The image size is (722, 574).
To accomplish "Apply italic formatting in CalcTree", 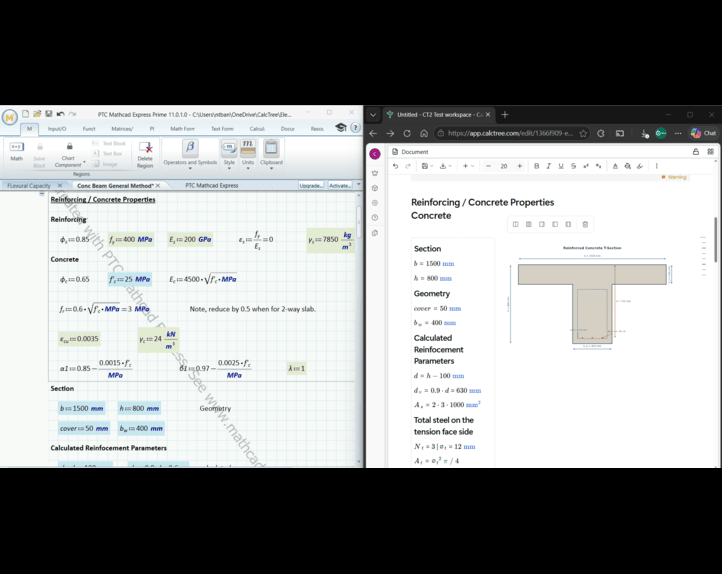I will pos(548,166).
